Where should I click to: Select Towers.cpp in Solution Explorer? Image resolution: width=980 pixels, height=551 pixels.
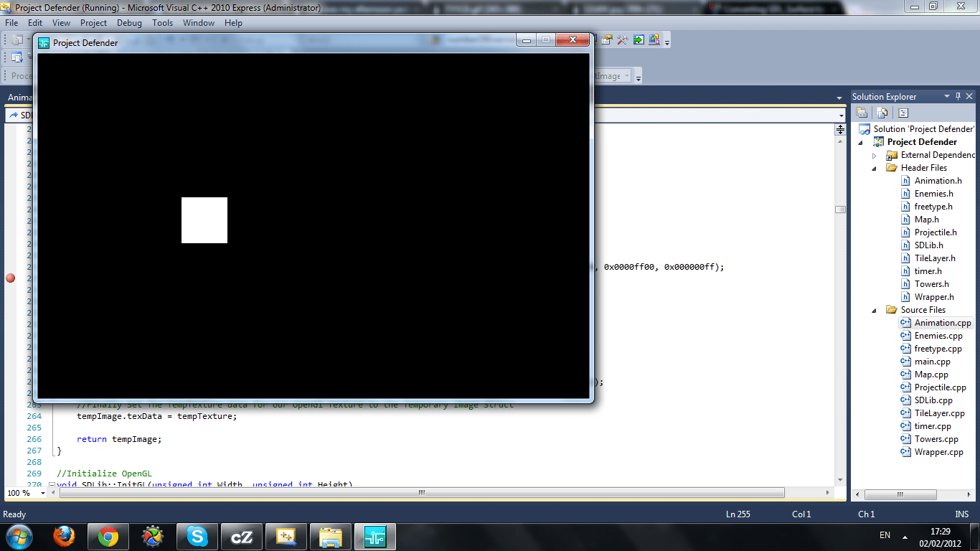tap(937, 438)
